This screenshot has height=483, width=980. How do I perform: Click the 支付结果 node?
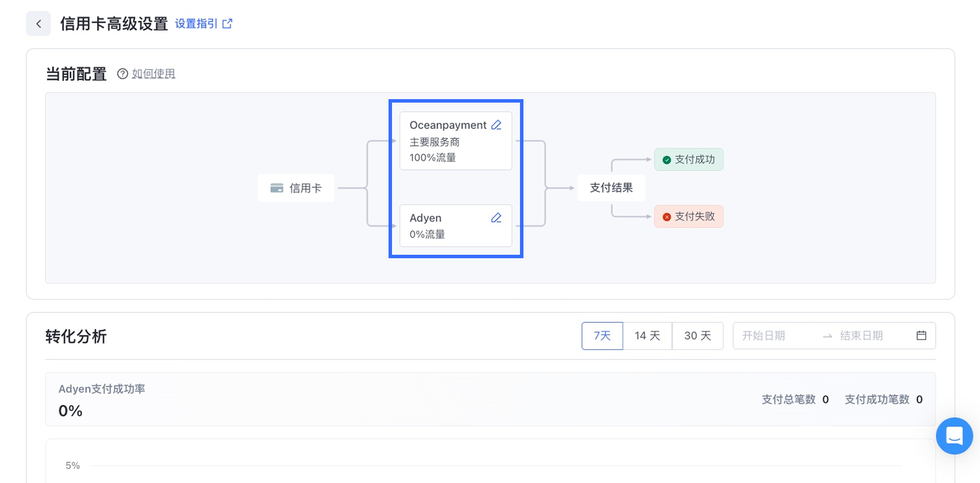click(x=611, y=188)
